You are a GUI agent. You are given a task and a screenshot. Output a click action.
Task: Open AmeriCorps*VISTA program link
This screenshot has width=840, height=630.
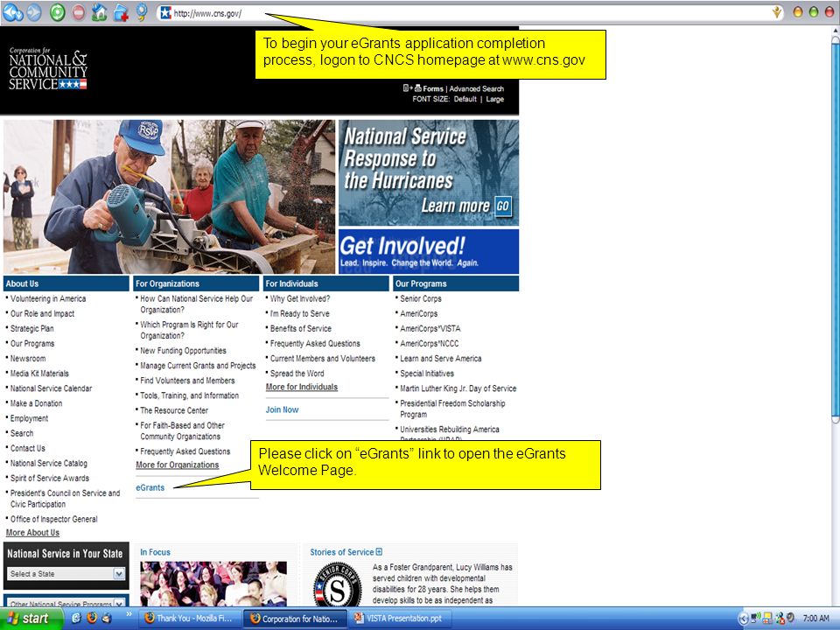[430, 329]
